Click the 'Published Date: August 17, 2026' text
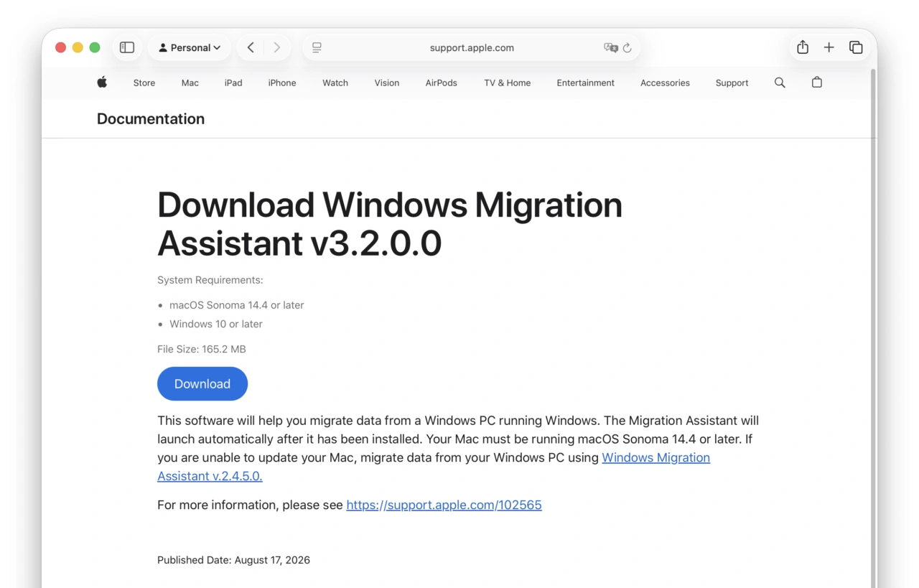Viewport: 919px width, 588px height. pyautogui.click(x=233, y=560)
